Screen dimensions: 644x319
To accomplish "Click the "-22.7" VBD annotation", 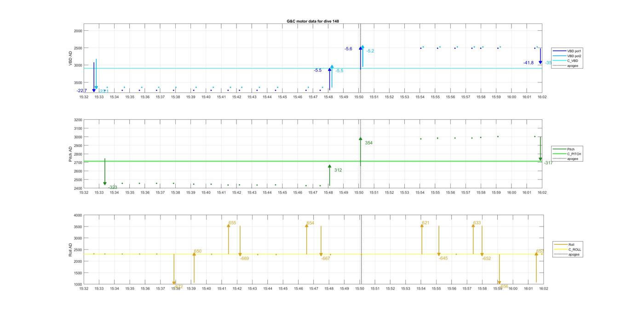I will pyautogui.click(x=82, y=91).
